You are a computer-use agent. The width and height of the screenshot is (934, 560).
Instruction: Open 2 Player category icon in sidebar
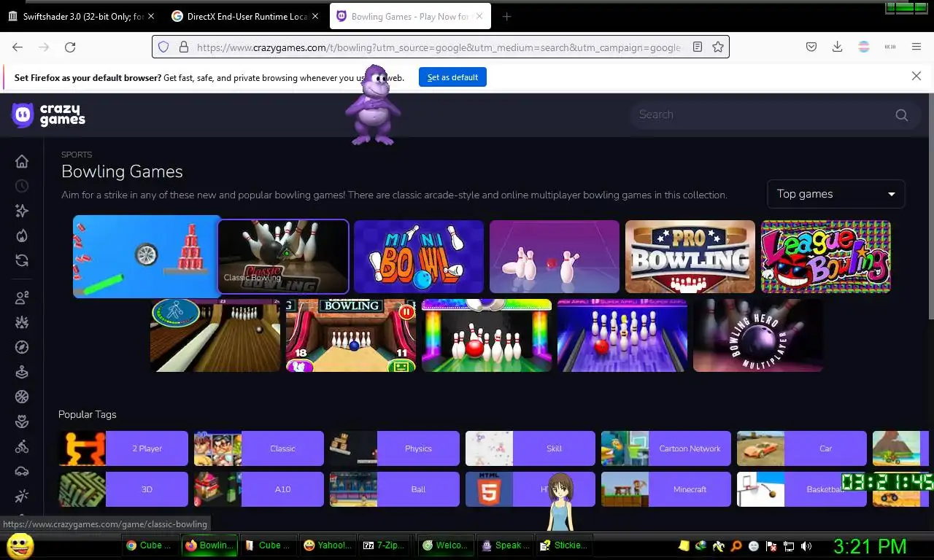coord(22,297)
